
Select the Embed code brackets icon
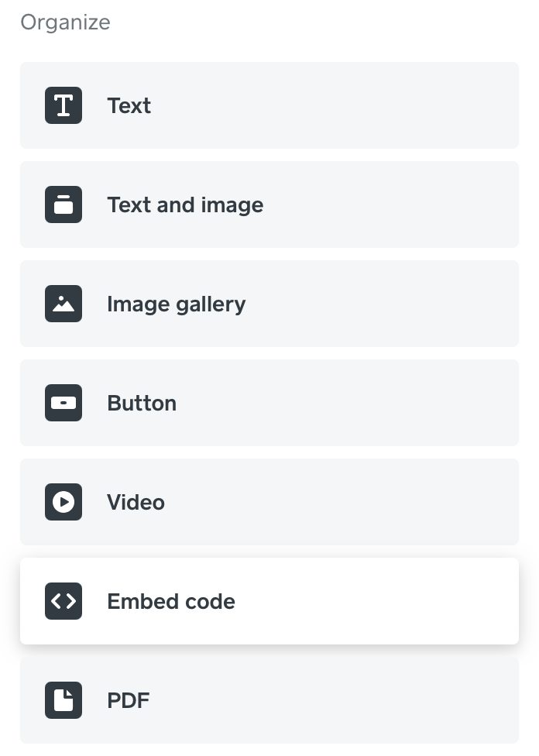(x=64, y=601)
